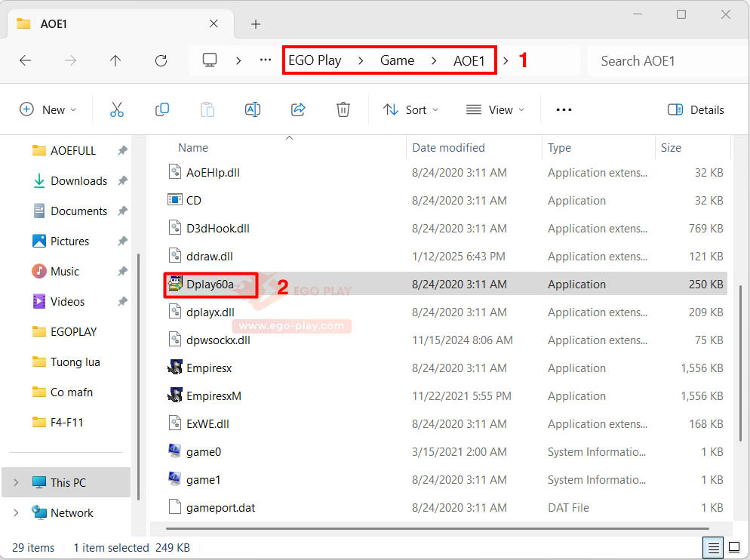
Task: Select the gameport.dat file icon
Action: (175, 507)
